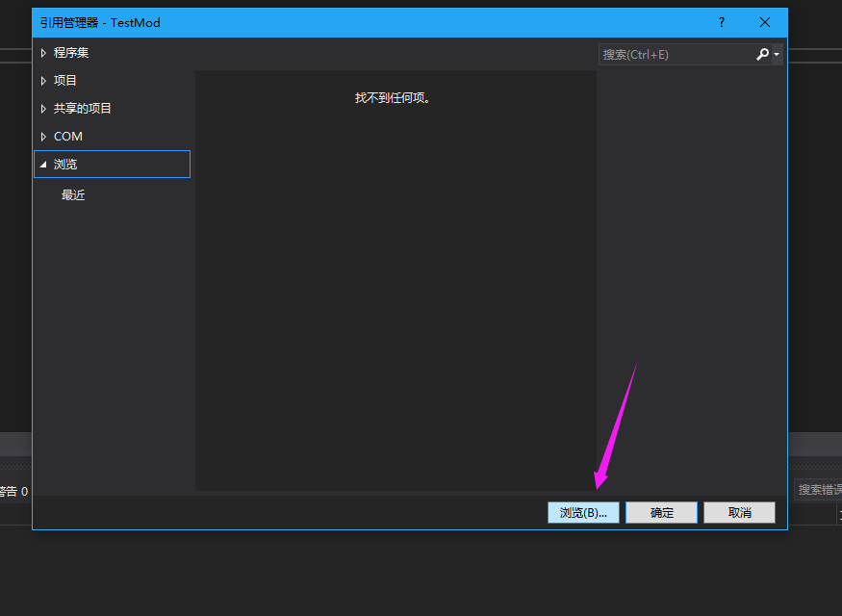Click the 取消 cancel button
Screen dimensions: 842x616
[x=739, y=512]
